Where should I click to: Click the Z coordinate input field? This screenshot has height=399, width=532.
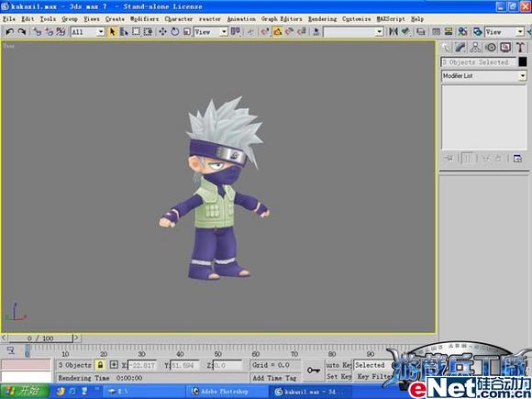(x=227, y=365)
